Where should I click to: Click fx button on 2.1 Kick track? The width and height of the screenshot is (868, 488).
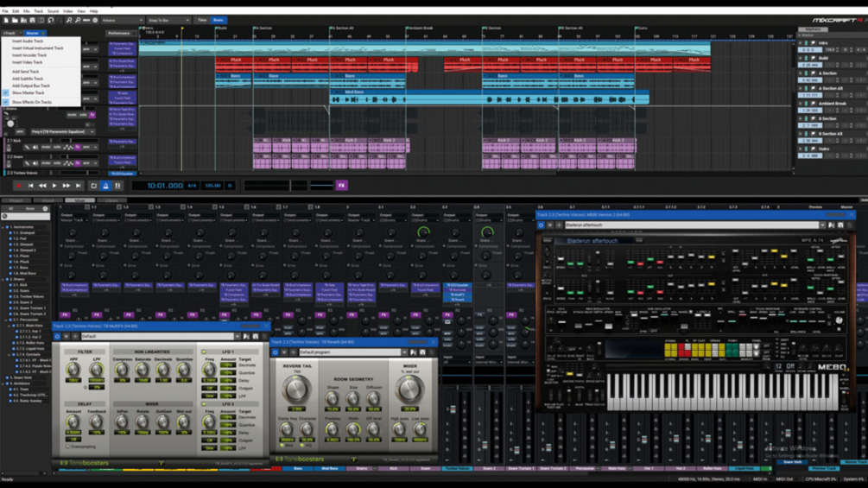point(78,147)
